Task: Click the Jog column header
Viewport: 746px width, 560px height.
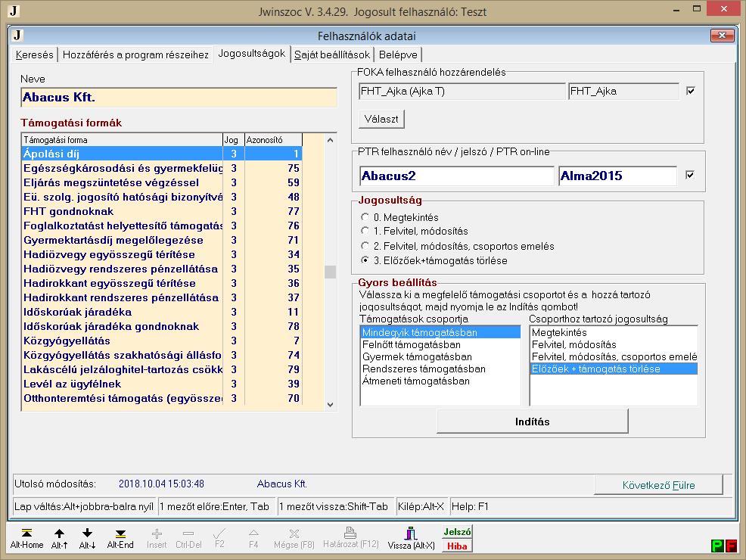Action: pyautogui.click(x=234, y=140)
